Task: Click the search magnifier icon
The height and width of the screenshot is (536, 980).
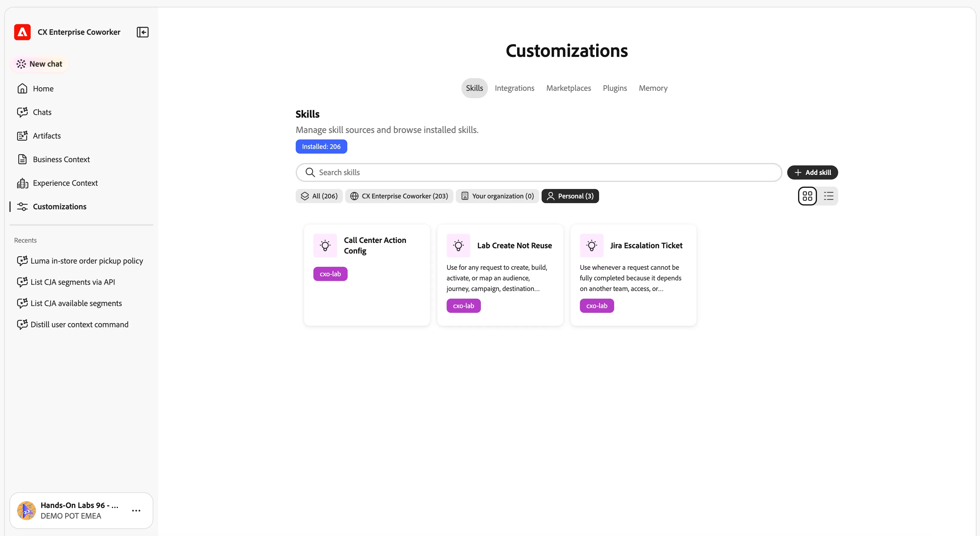Action: [x=310, y=173]
